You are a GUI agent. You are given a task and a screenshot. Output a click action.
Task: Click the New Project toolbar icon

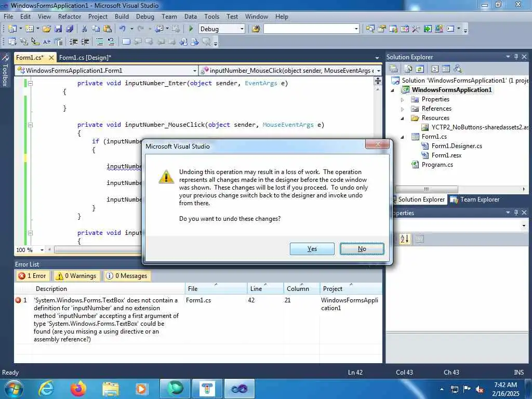tap(12, 29)
